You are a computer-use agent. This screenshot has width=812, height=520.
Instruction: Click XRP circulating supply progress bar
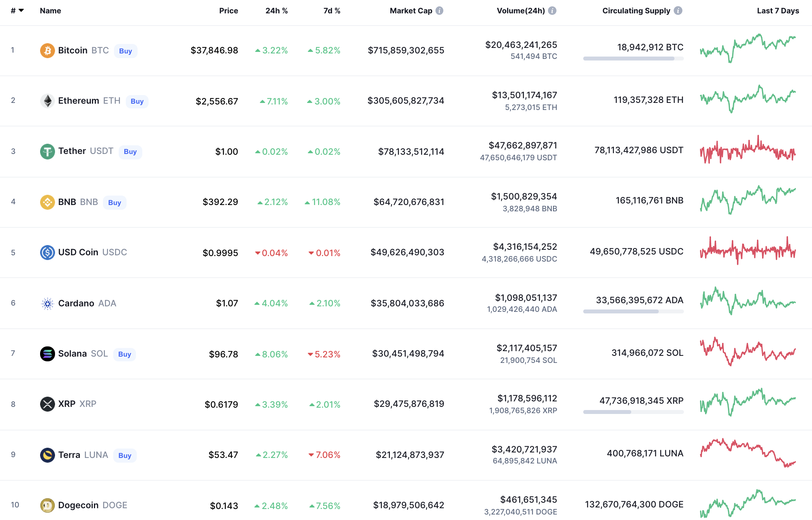(x=633, y=412)
